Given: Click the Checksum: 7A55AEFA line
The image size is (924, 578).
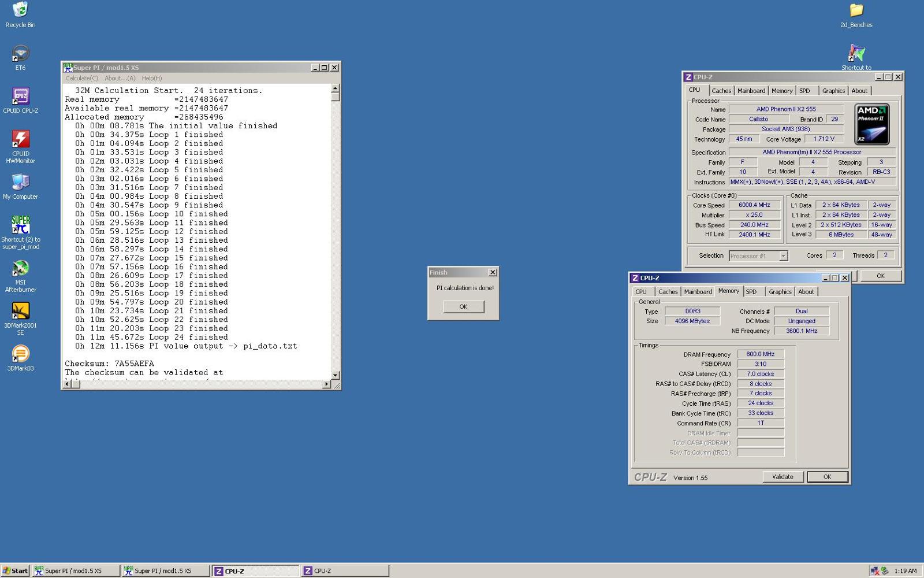Looking at the screenshot, I should [x=110, y=364].
